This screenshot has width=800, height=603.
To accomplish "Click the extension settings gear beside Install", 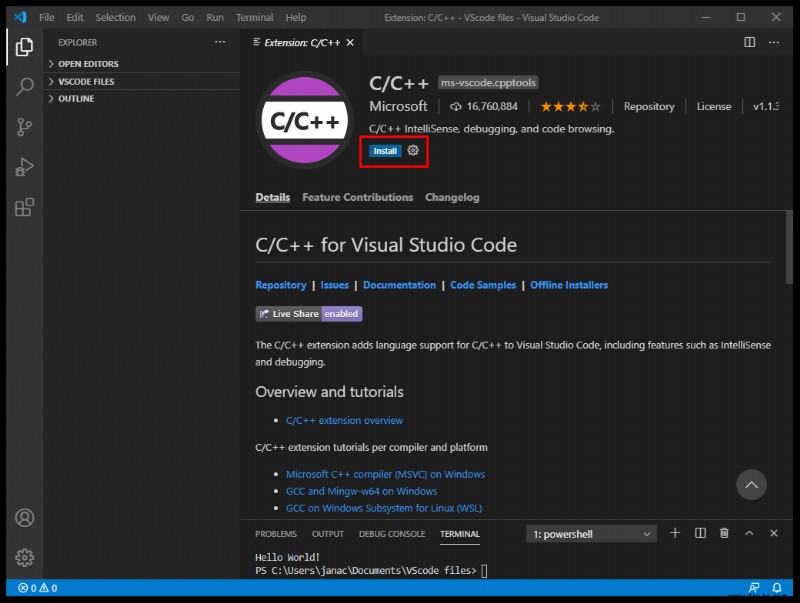I will (413, 150).
